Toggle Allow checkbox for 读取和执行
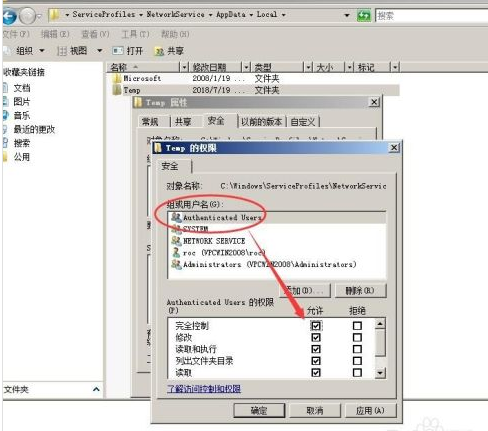 [316, 349]
